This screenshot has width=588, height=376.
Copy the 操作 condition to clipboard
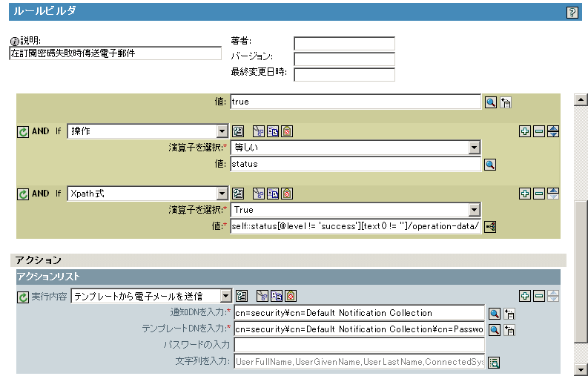[x=273, y=131]
